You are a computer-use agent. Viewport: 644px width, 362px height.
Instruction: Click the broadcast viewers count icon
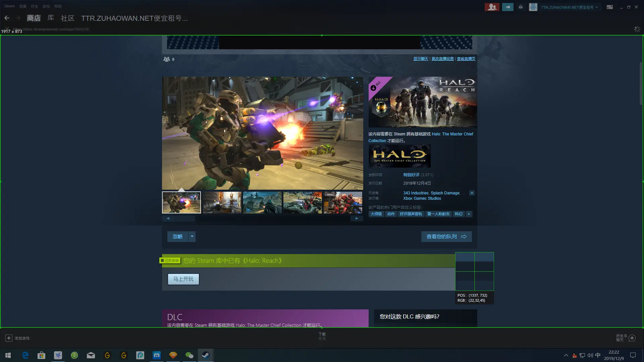click(167, 59)
